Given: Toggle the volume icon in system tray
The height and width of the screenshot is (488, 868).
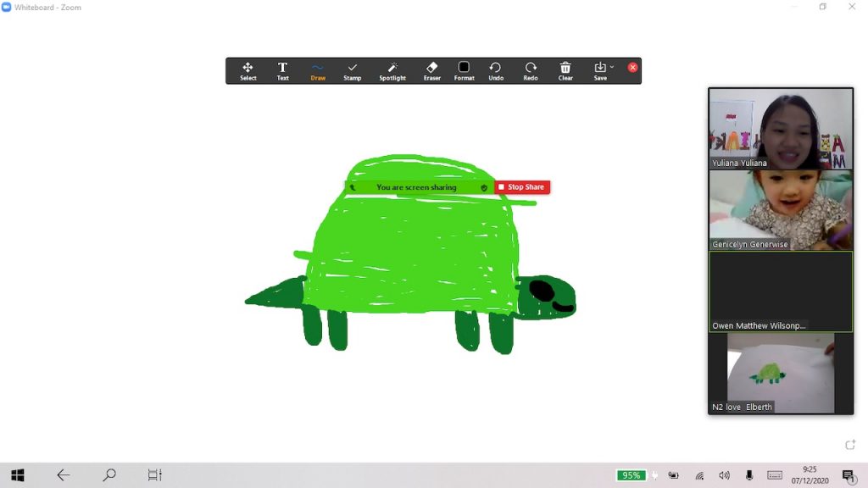Looking at the screenshot, I should [724, 475].
